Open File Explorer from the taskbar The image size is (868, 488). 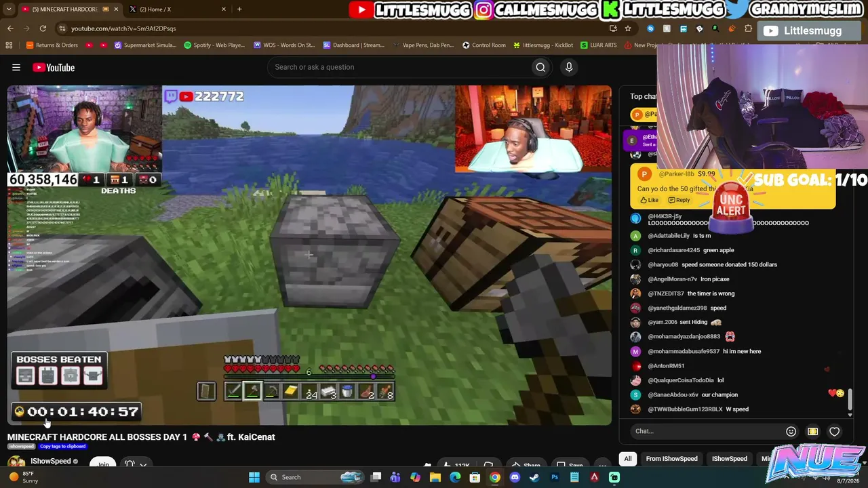[435, 477]
